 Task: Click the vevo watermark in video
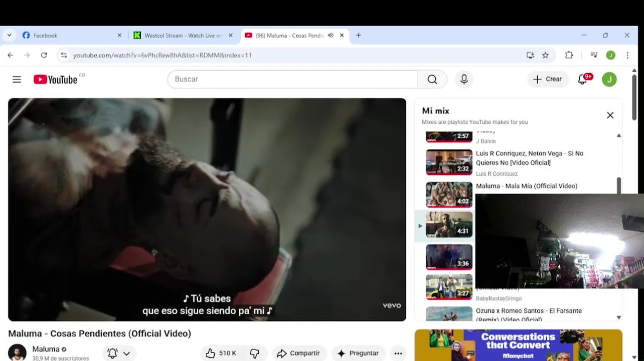[392, 305]
